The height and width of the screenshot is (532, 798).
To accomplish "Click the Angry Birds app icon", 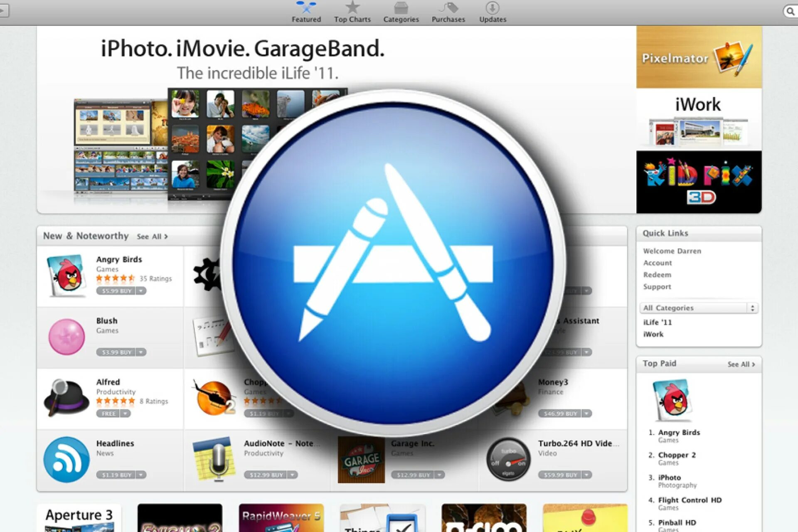I will [66, 276].
